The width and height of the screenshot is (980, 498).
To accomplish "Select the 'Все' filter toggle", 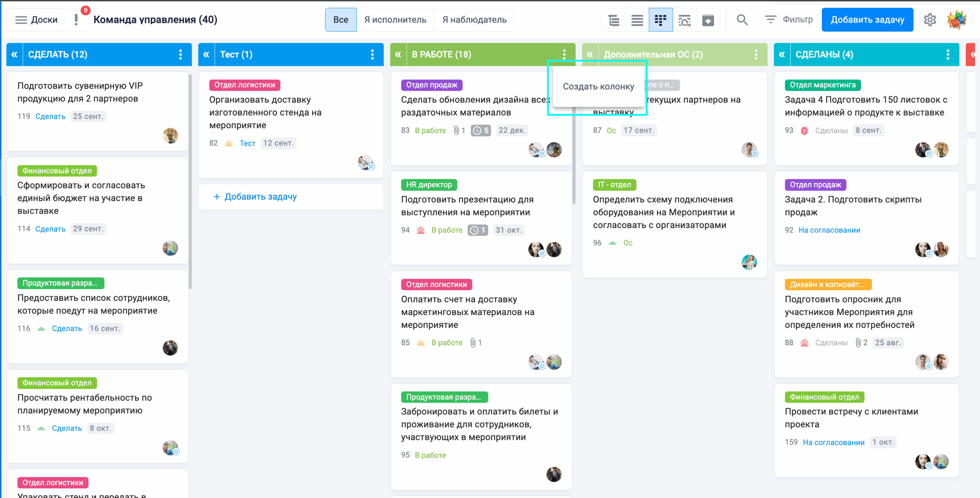I will tap(340, 20).
